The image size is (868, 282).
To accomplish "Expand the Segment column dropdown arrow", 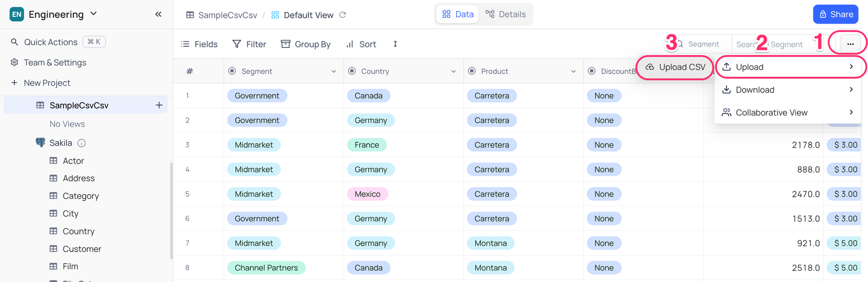I will (334, 72).
